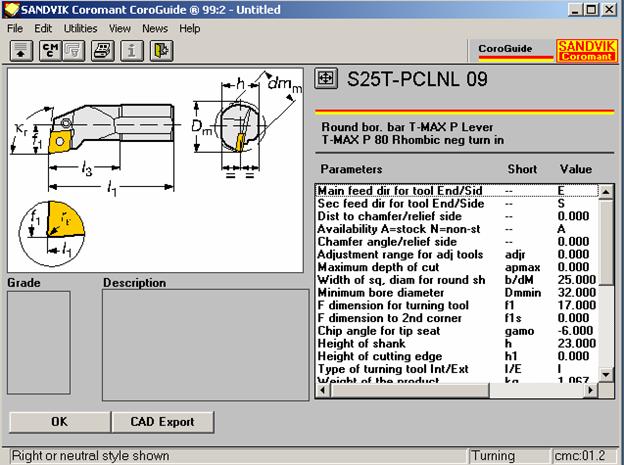Viewport: 624px width, 465px height.
Task: Click the value -6.000 for gamo
Action: (575, 331)
